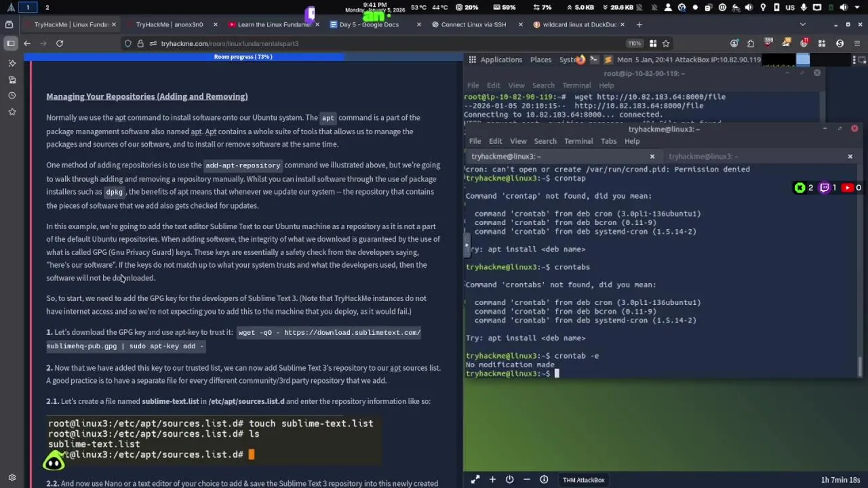Click 'No modification made' terminal output line
The height and width of the screenshot is (488, 868).
tap(510, 365)
